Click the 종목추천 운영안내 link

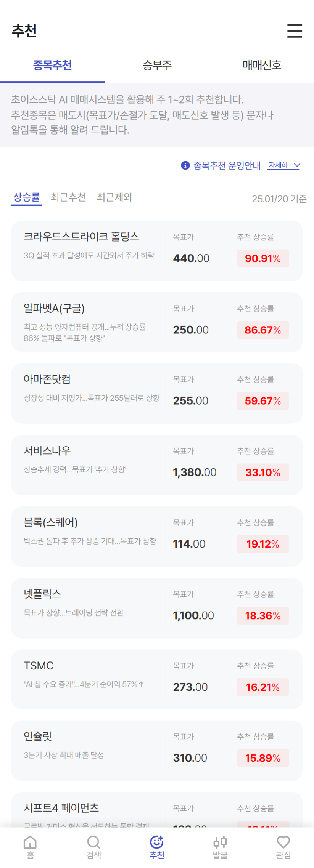227,165
